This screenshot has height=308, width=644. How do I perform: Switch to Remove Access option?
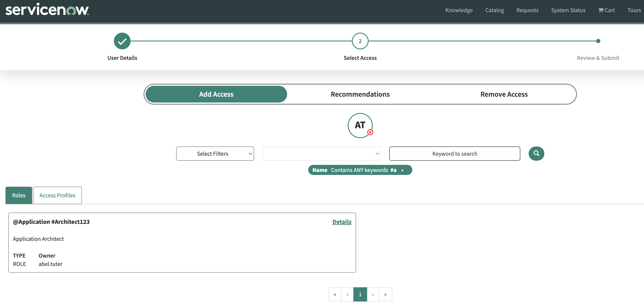(x=504, y=94)
